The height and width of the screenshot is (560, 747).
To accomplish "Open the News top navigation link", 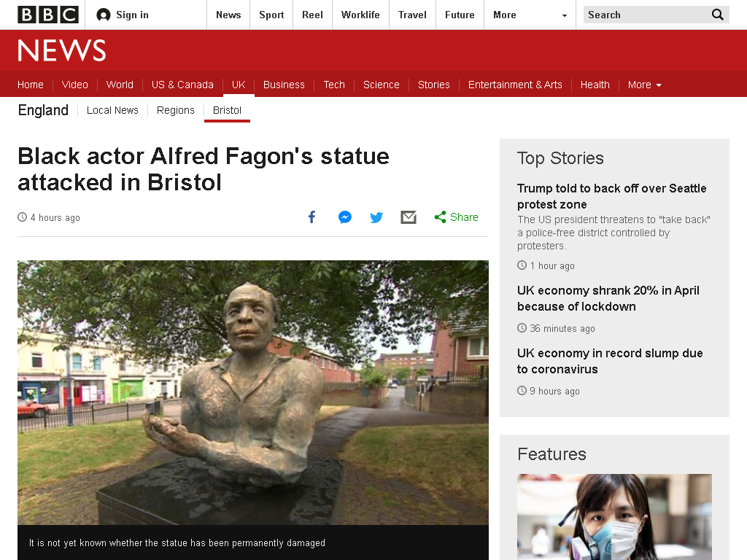I will pyautogui.click(x=228, y=15).
